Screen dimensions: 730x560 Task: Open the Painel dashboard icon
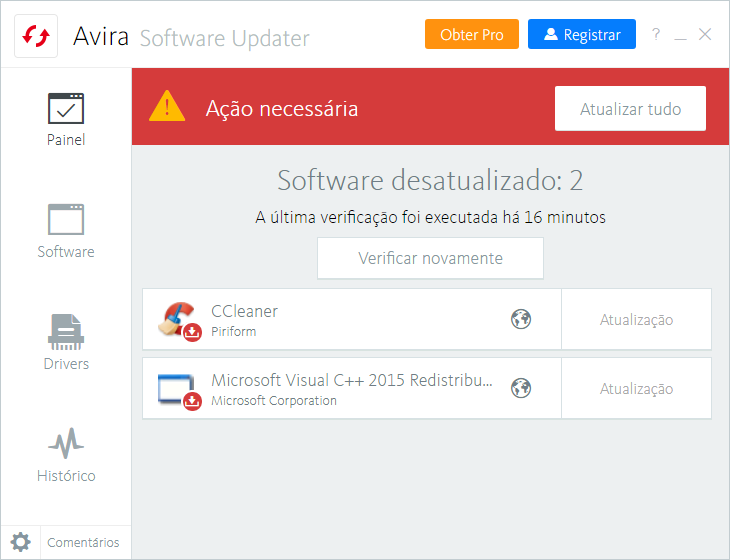66,108
